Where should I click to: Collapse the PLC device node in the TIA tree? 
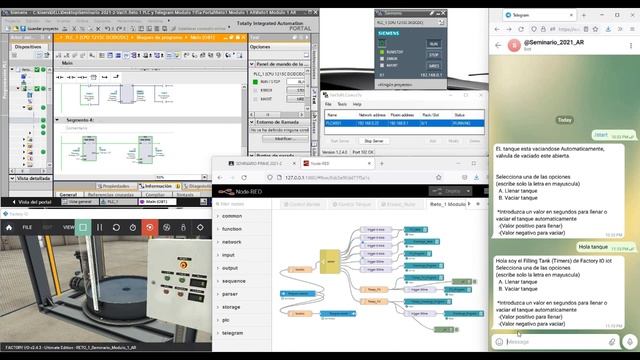coord(18,88)
